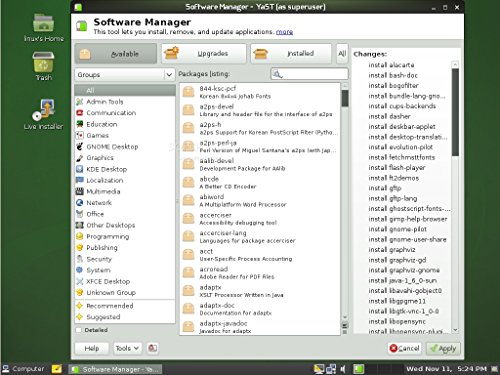Expand the Tools dropdown button
The image size is (500, 375).
point(127,348)
